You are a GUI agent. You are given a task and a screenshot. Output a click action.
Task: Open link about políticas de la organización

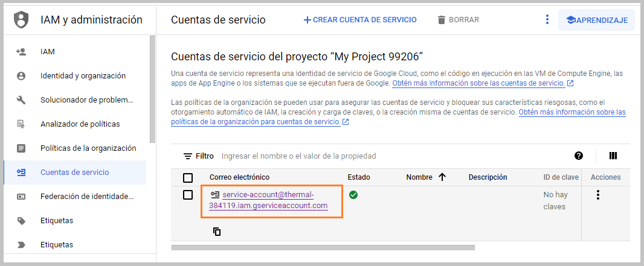(398, 117)
